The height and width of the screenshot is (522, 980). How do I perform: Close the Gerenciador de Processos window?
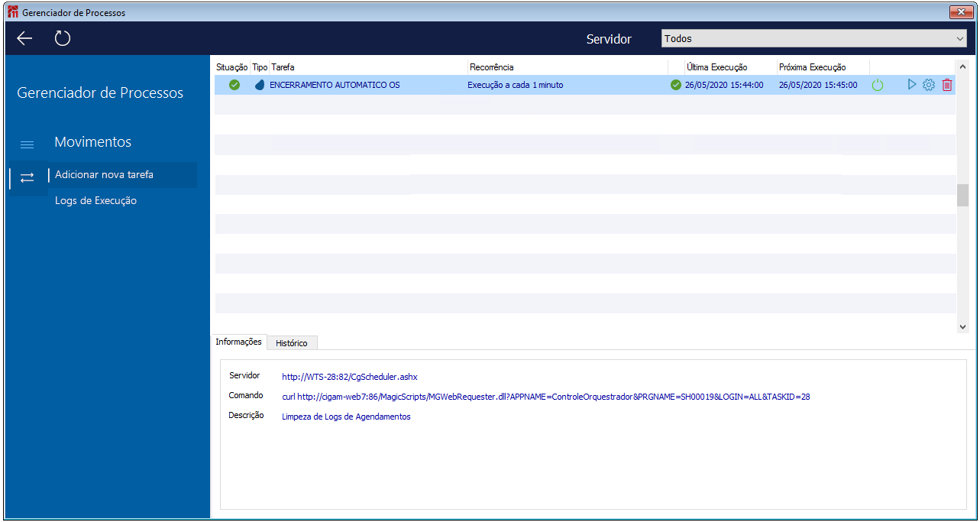(960, 12)
